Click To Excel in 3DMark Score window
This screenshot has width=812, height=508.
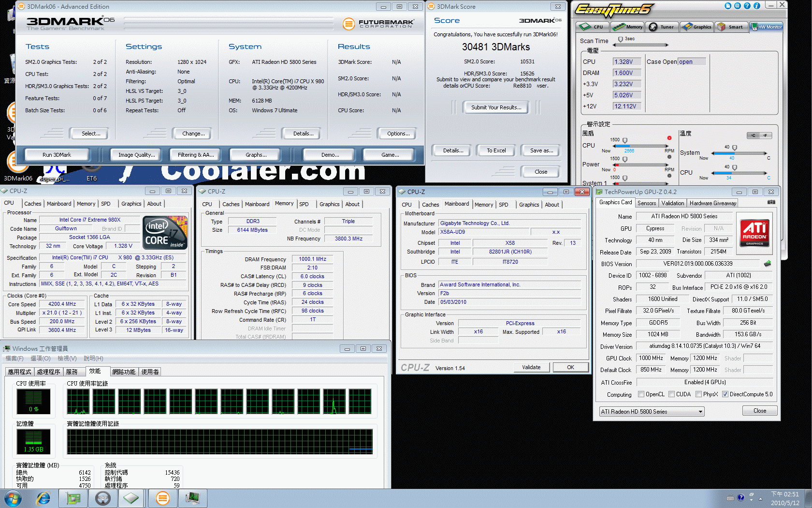coord(496,150)
